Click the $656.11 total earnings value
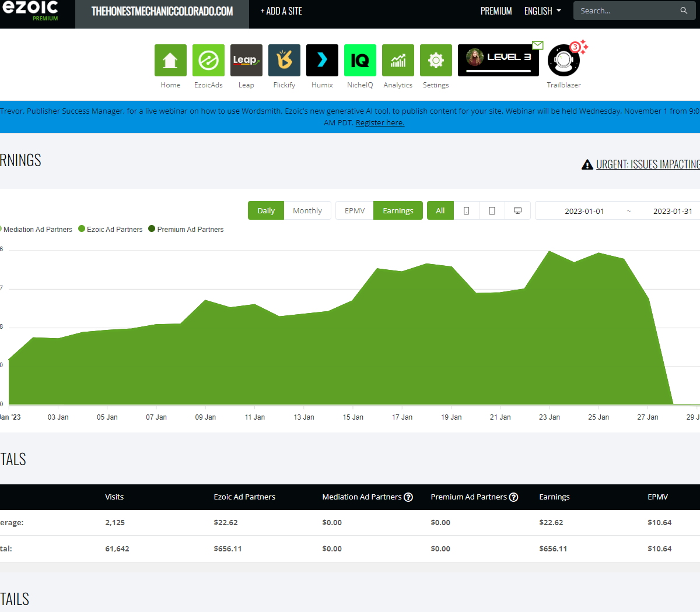The image size is (700, 612). point(553,549)
